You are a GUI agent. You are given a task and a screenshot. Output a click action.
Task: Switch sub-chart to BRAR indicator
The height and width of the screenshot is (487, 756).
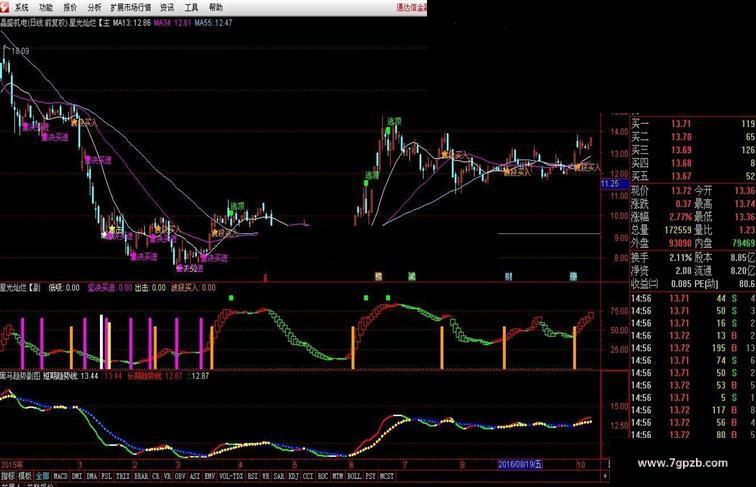(141, 476)
